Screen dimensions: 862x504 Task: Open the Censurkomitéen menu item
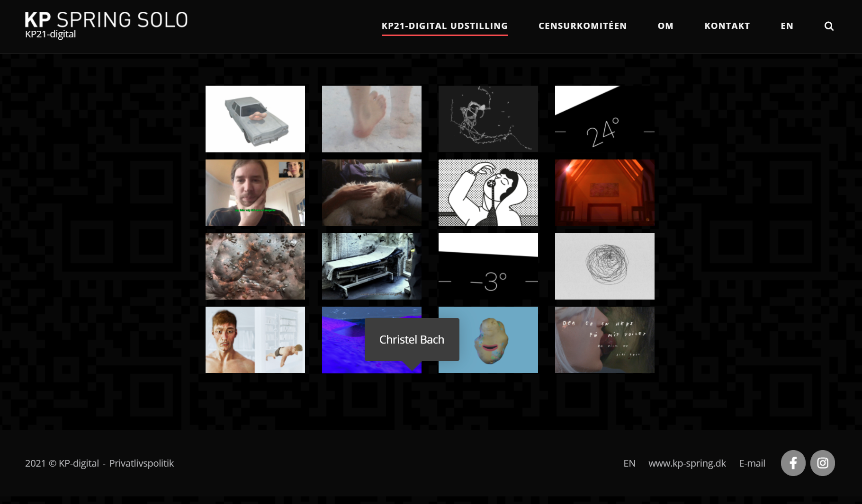[583, 26]
